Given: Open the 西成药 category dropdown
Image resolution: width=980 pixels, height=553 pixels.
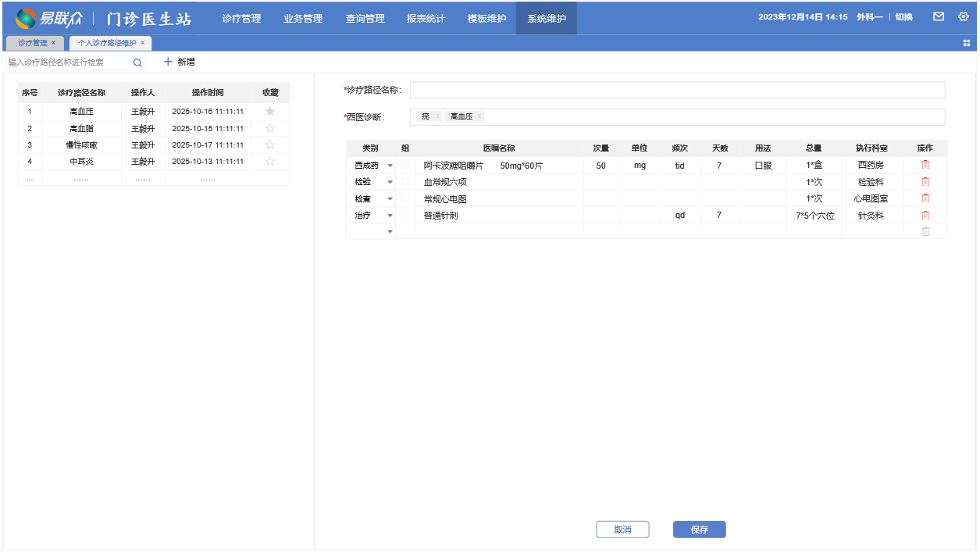Looking at the screenshot, I should point(390,166).
